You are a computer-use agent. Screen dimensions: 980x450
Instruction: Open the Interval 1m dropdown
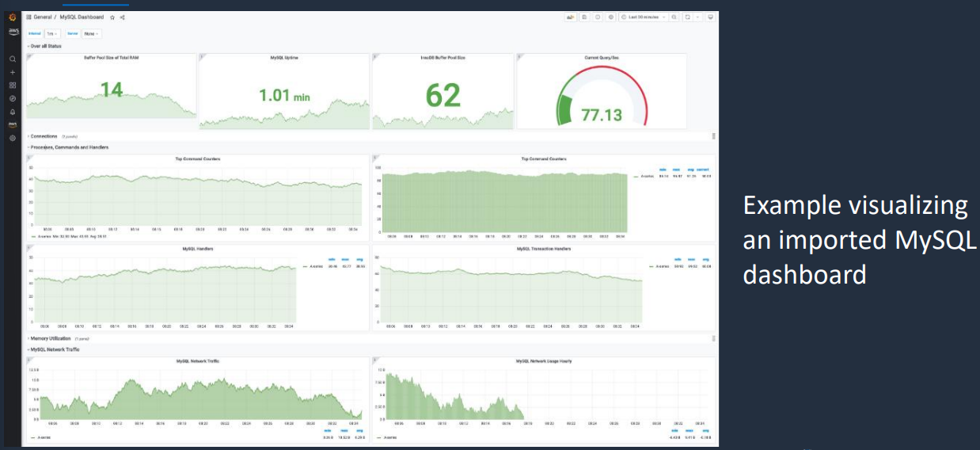52,33
